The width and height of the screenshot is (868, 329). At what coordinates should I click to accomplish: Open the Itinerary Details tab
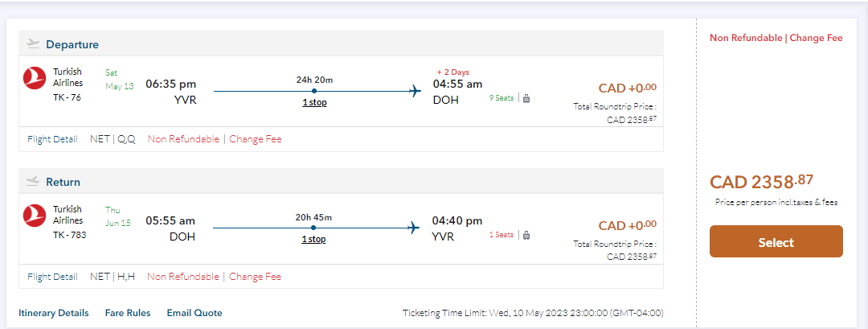pos(53,313)
